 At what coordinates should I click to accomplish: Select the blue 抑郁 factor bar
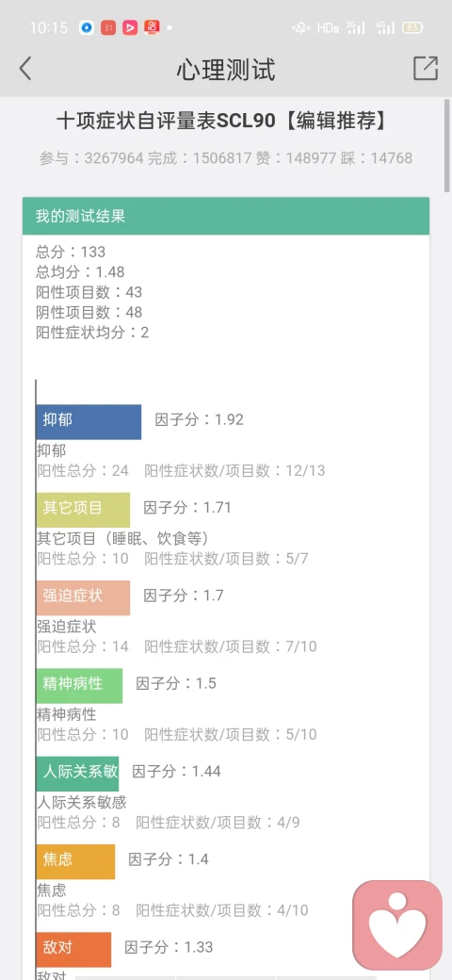click(89, 422)
